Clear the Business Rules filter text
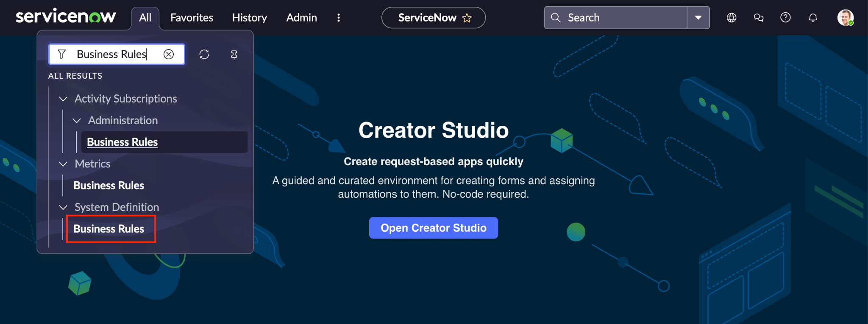The width and height of the screenshot is (868, 324). click(169, 54)
